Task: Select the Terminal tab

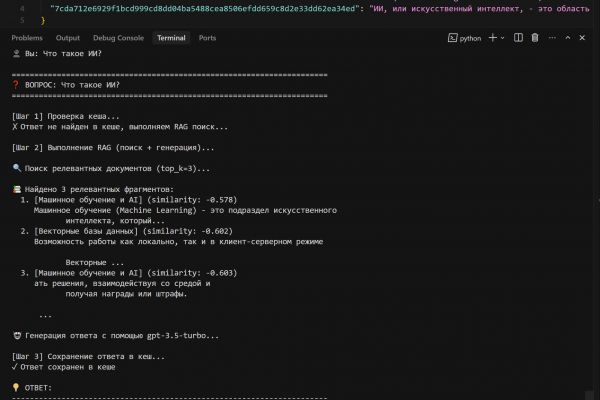Action: (171, 38)
